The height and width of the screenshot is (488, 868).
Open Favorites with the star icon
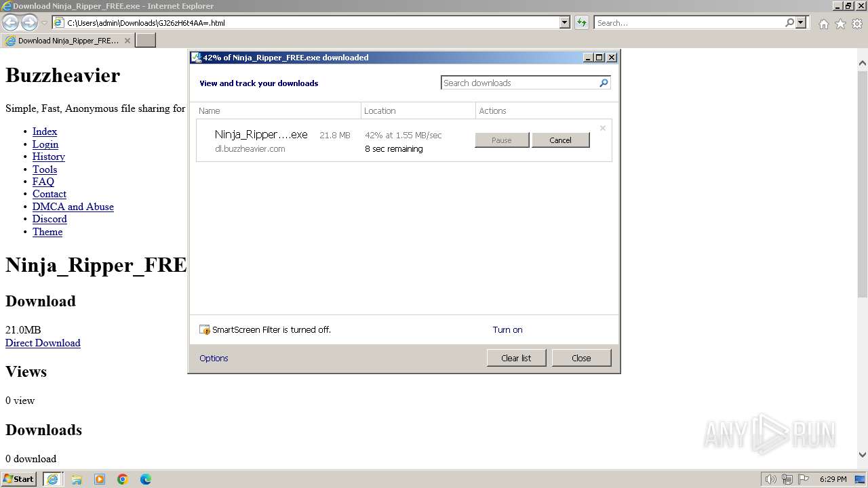(x=840, y=24)
